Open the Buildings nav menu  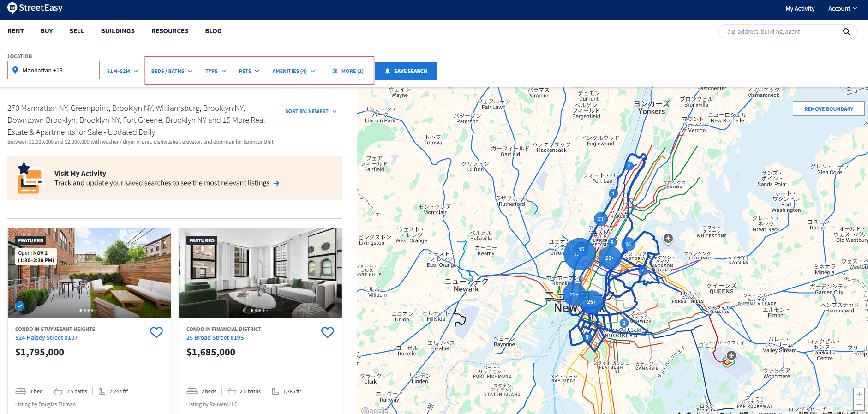click(x=118, y=31)
